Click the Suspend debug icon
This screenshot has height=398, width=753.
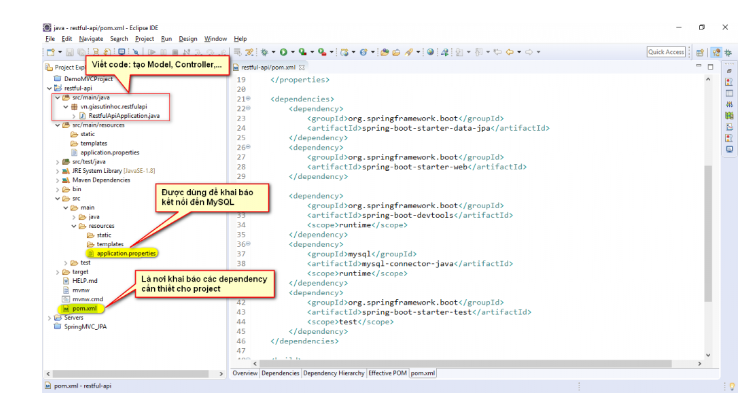164,52
